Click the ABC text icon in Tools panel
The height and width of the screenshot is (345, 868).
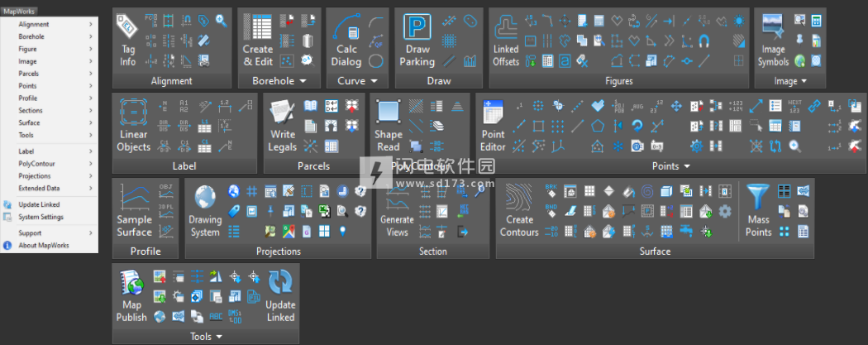(x=216, y=316)
